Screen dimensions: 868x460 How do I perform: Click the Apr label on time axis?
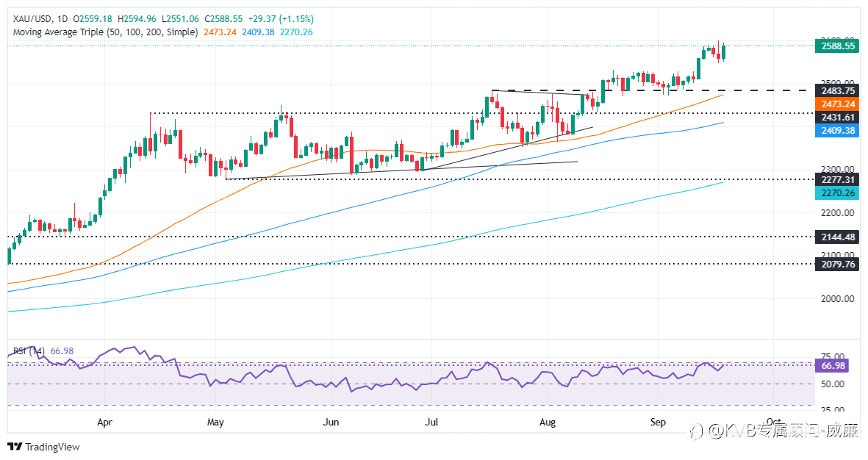(x=104, y=423)
